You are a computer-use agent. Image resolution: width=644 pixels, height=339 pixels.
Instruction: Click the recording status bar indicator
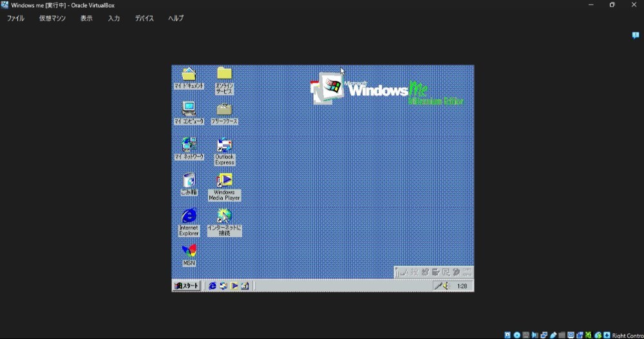pos(580,335)
